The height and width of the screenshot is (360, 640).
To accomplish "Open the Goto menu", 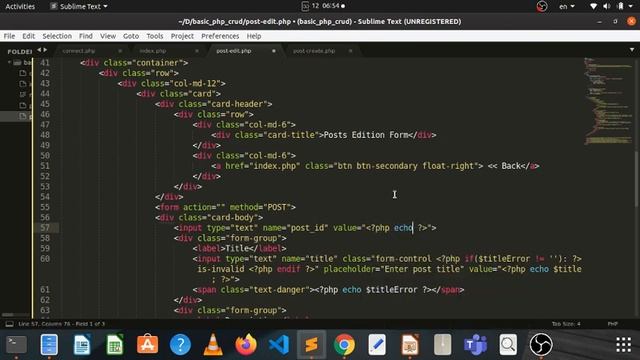I will point(131,36).
